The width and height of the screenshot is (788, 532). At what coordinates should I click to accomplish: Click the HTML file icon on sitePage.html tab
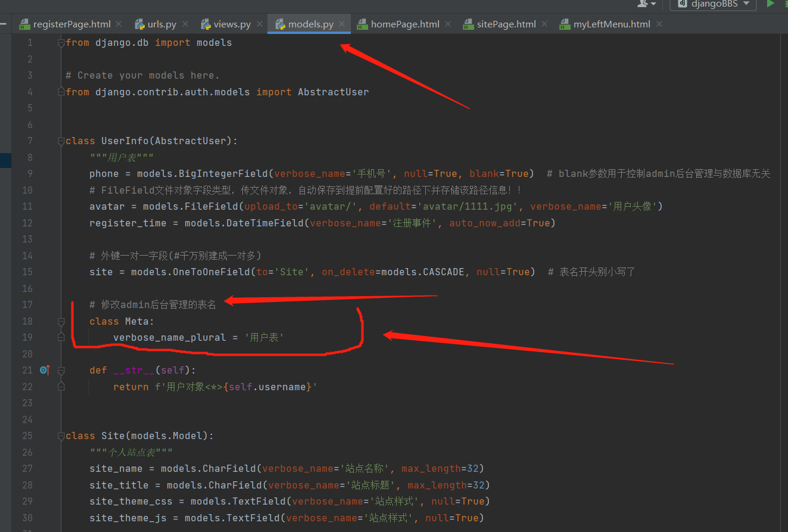tap(468, 24)
